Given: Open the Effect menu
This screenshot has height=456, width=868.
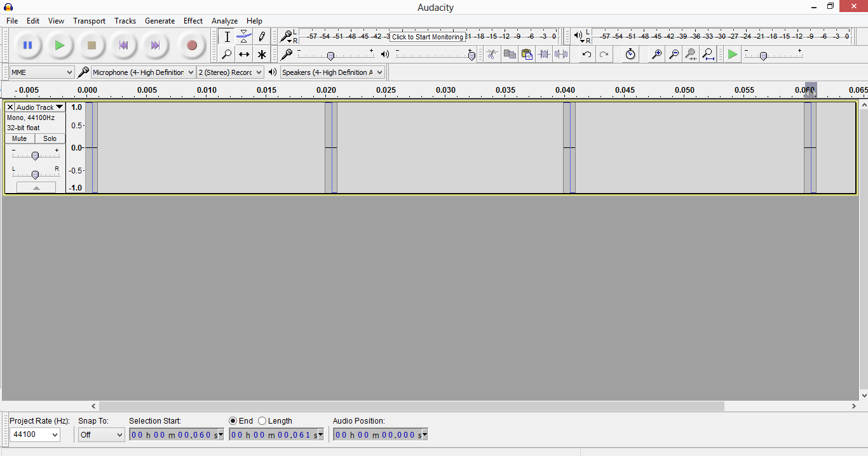Looking at the screenshot, I should (193, 21).
